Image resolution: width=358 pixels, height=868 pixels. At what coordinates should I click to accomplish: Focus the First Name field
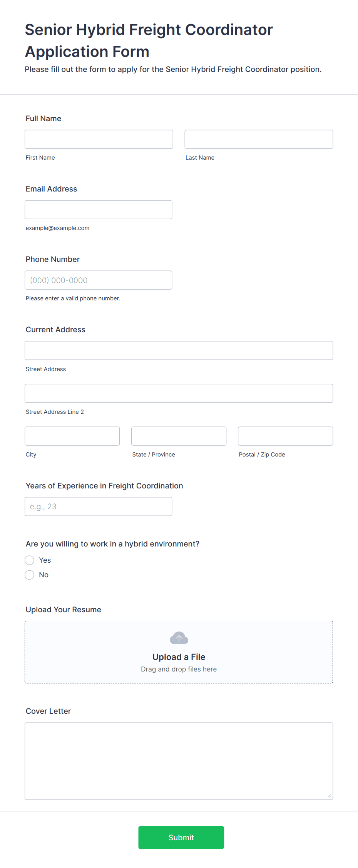(x=99, y=139)
